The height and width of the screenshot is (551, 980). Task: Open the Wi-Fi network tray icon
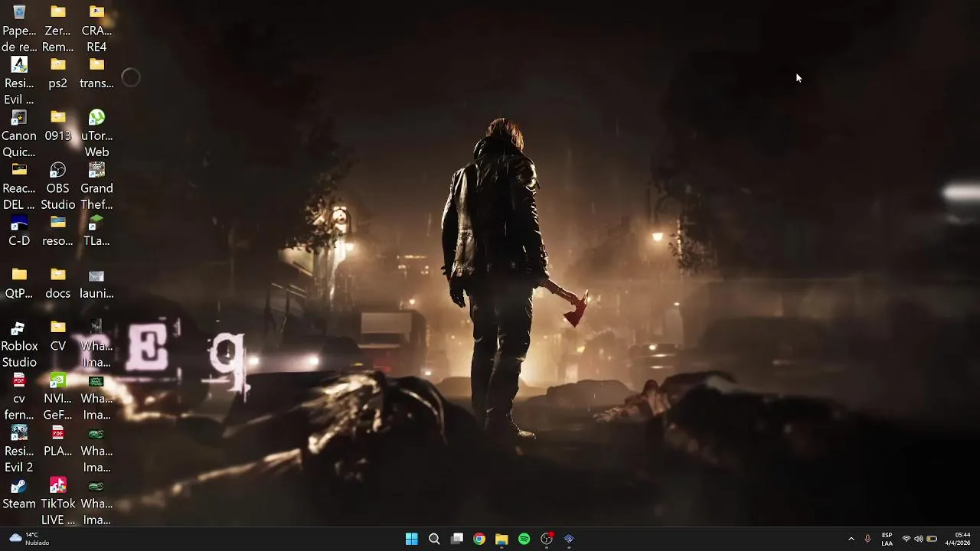click(x=906, y=539)
